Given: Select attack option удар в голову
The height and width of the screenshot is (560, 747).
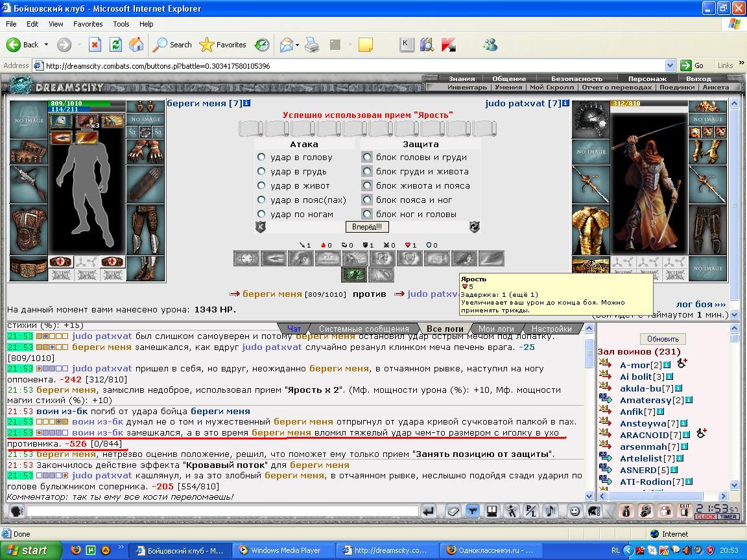Looking at the screenshot, I should [261, 157].
